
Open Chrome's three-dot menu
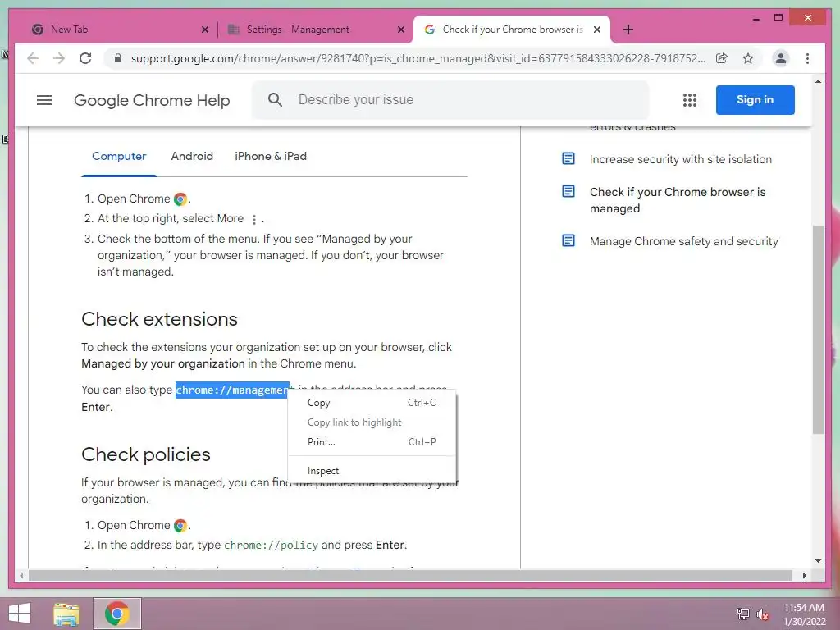click(x=807, y=58)
